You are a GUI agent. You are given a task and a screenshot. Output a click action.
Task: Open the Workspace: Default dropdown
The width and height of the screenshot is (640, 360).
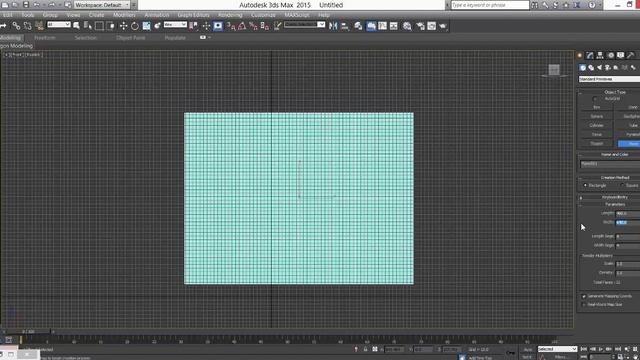point(102,5)
